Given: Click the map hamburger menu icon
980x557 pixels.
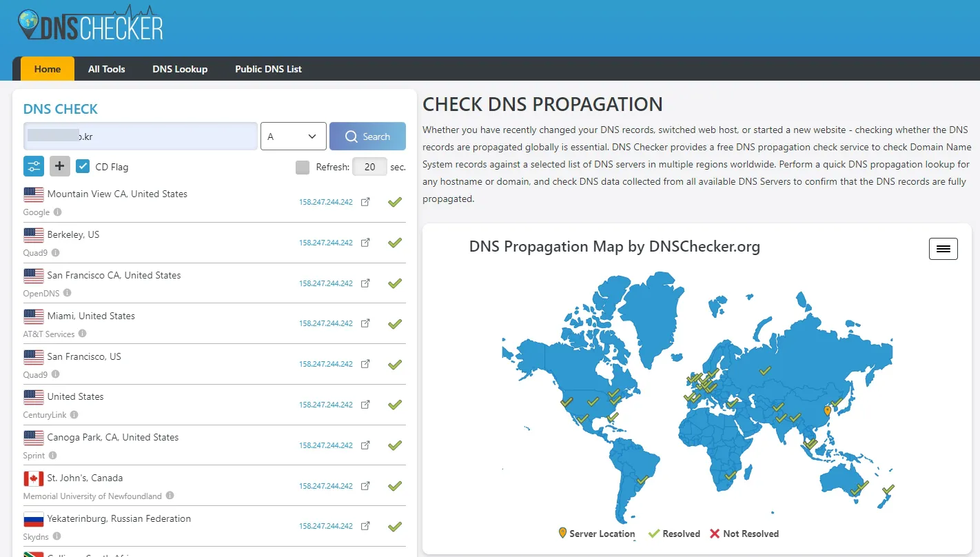Looking at the screenshot, I should [943, 249].
